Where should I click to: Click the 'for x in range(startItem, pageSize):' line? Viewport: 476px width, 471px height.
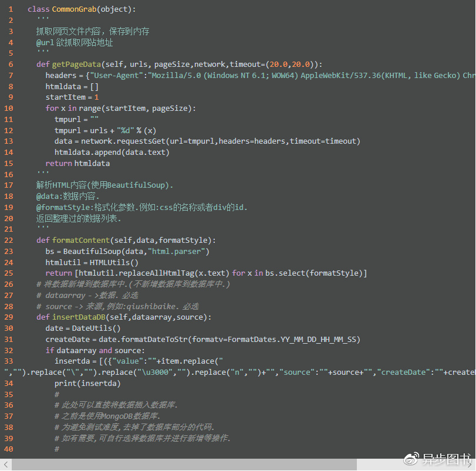tap(121, 109)
